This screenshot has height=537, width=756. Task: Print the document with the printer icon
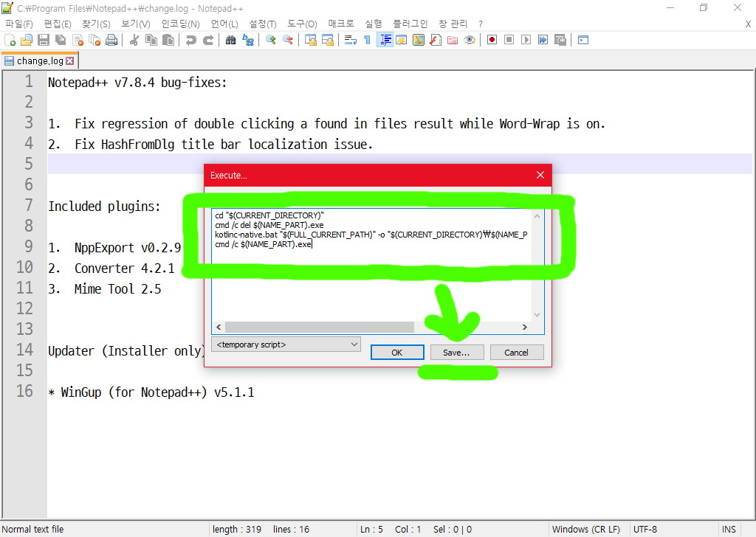[111, 40]
